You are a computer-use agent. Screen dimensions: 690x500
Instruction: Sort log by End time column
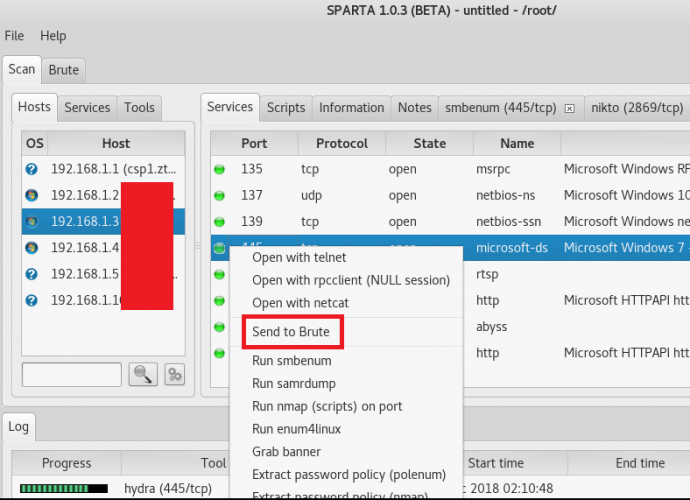coord(640,463)
